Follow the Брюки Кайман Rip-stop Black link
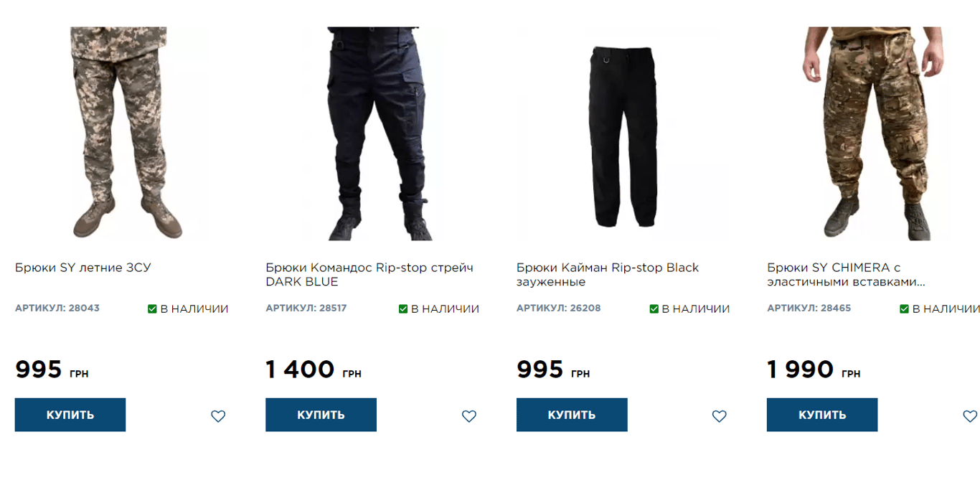Image resolution: width=980 pixels, height=480 pixels. coord(607,275)
